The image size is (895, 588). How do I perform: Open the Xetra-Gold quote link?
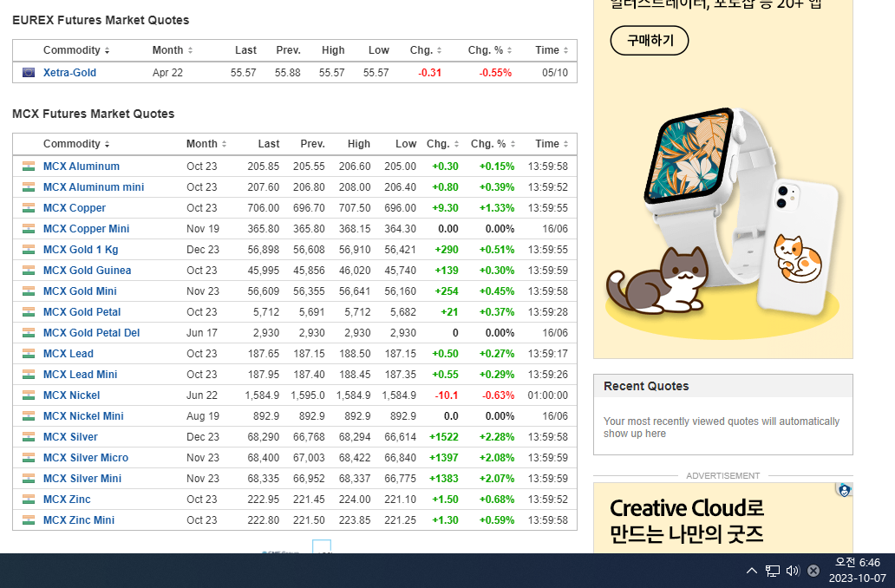click(69, 73)
